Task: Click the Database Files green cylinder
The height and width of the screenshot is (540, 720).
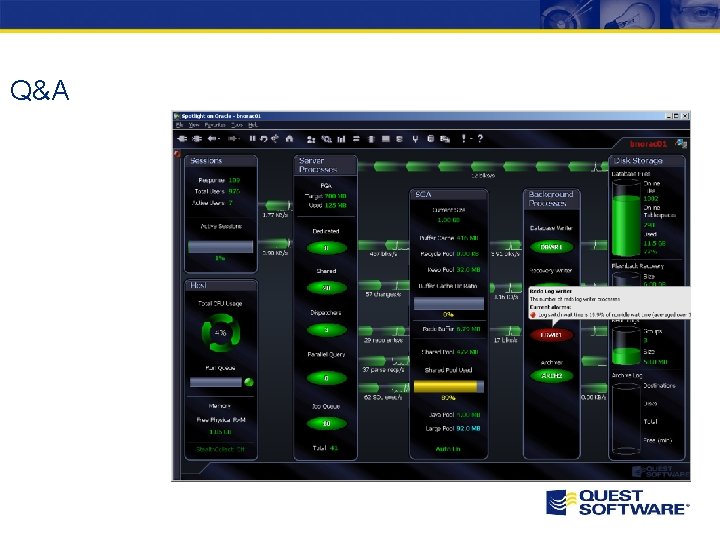Action: tap(626, 218)
